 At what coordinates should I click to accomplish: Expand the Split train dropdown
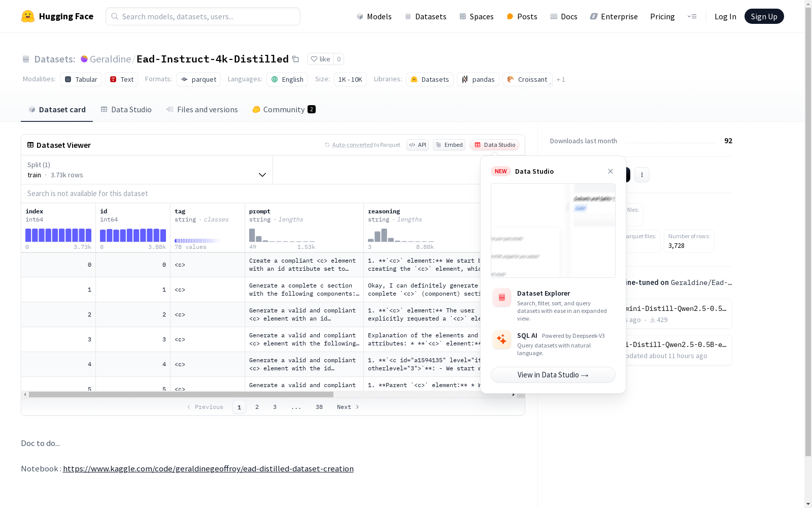(147, 170)
